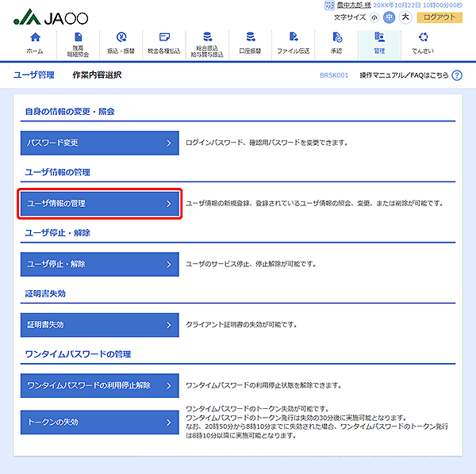This screenshot has width=476, height=474.
Task: Click the 振込・振替 menu label
Action: 121,51
